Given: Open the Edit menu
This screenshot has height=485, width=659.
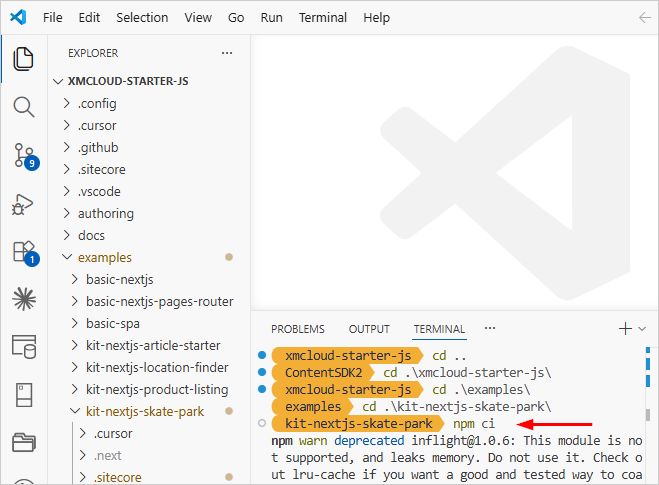Looking at the screenshot, I should pyautogui.click(x=89, y=18).
